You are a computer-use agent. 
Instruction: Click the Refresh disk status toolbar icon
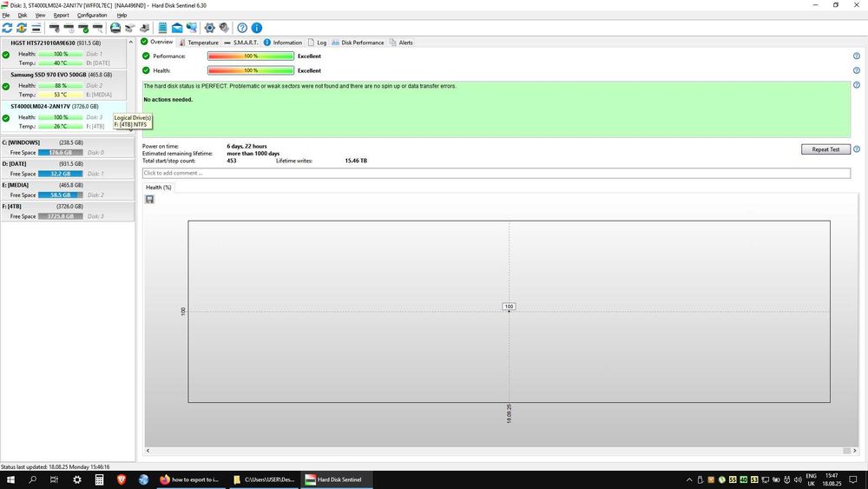7,28
